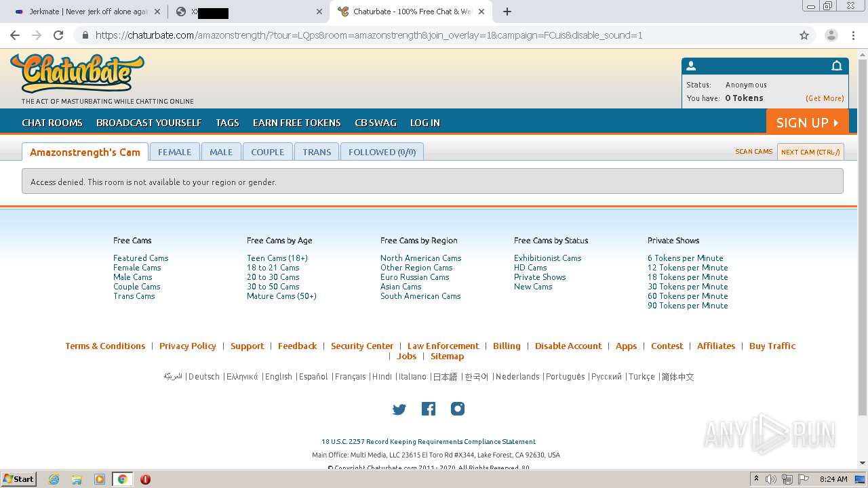Click the volume icon in the system tray
Image resolution: width=868 pixels, height=488 pixels.
click(770, 479)
